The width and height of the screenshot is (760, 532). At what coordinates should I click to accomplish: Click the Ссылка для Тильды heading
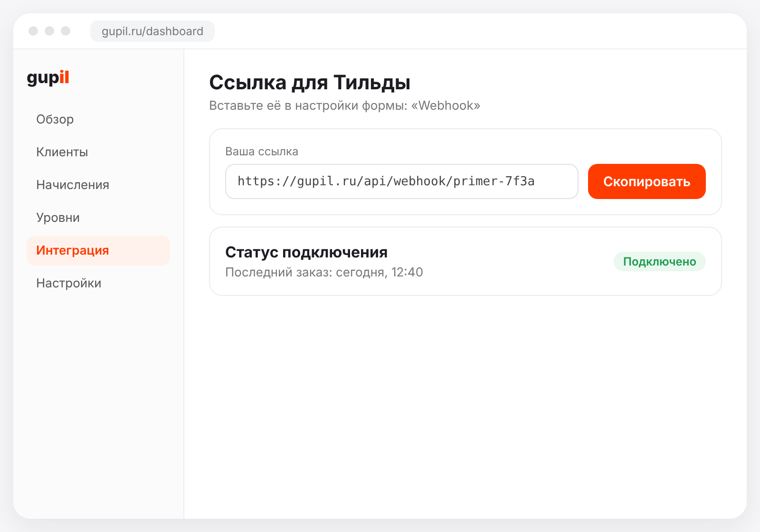click(x=310, y=83)
